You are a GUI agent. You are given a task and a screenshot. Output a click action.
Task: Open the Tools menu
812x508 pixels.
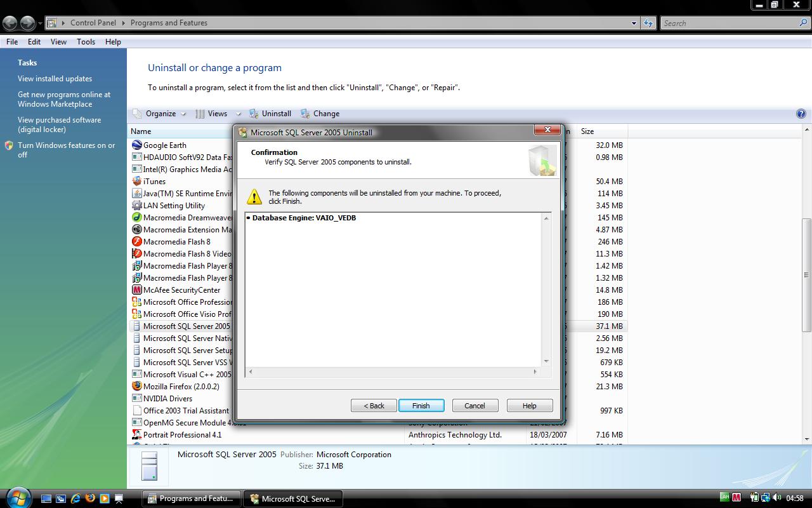click(x=86, y=42)
